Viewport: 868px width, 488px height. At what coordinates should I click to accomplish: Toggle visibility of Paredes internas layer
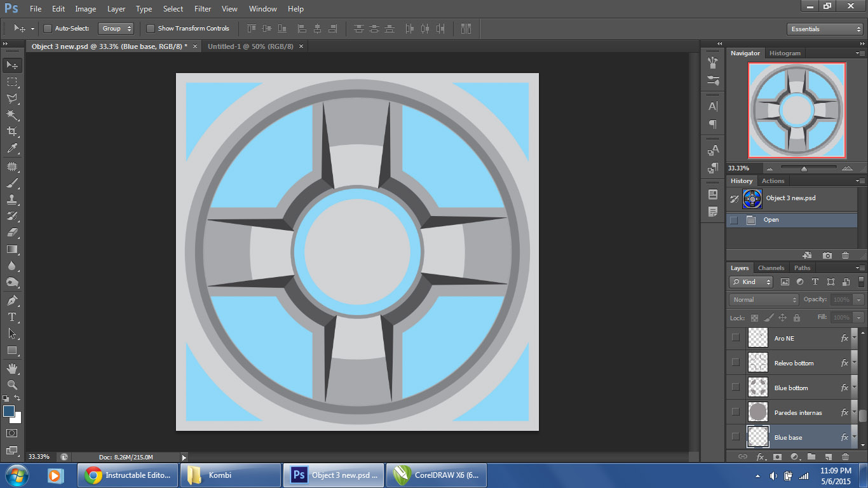(x=736, y=412)
